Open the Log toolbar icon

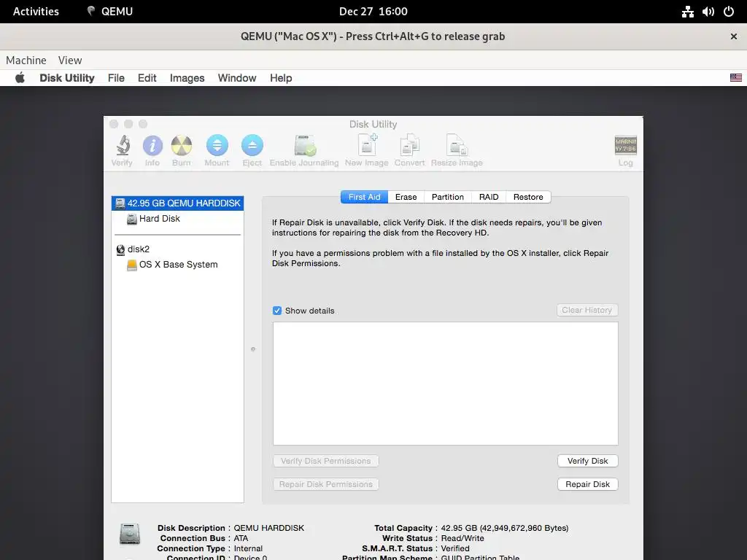pyautogui.click(x=625, y=146)
